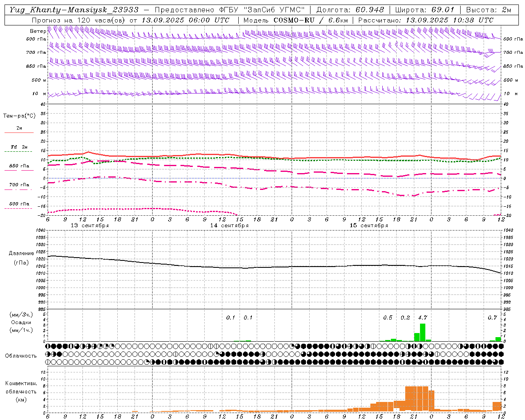Click the Осадки precipitation label

point(21,322)
